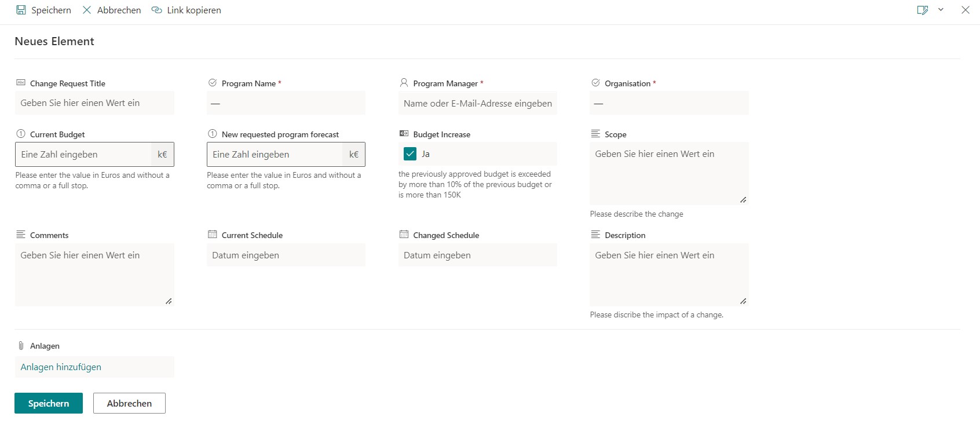Focus the Current Budget number field
The width and height of the screenshot is (980, 435).
84,155
